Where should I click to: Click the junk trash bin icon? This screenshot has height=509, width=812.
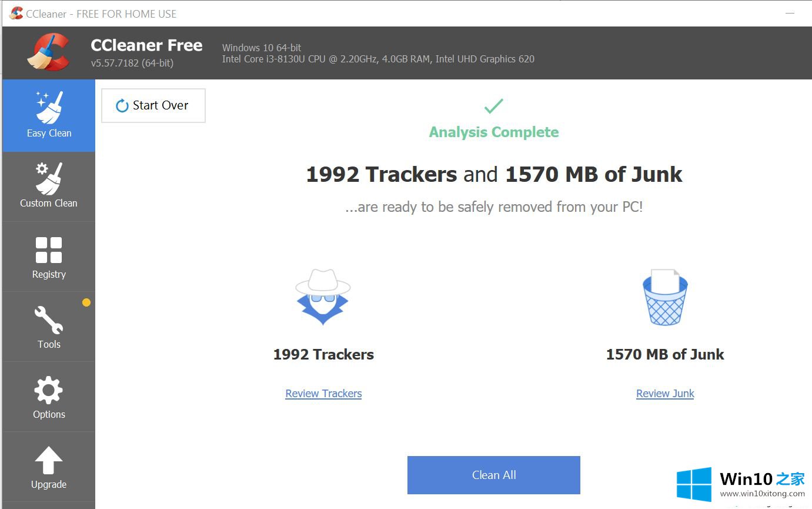[x=665, y=297]
